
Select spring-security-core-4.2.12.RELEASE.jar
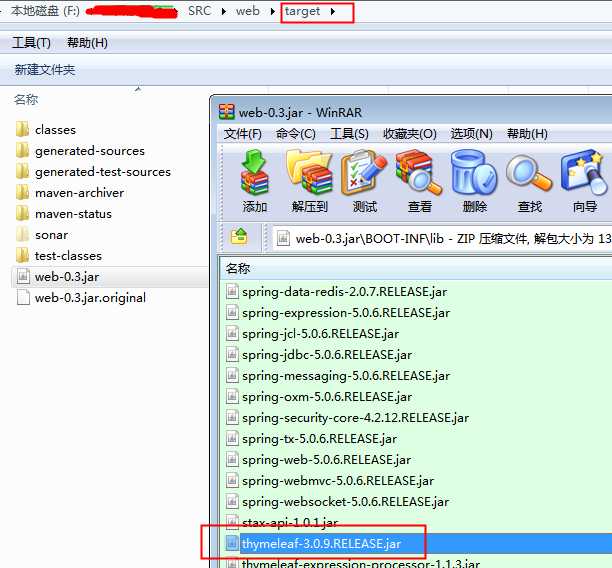[355, 418]
